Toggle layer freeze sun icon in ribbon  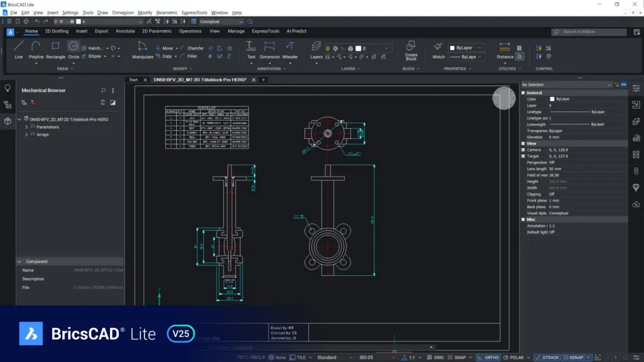pyautogui.click(x=335, y=48)
